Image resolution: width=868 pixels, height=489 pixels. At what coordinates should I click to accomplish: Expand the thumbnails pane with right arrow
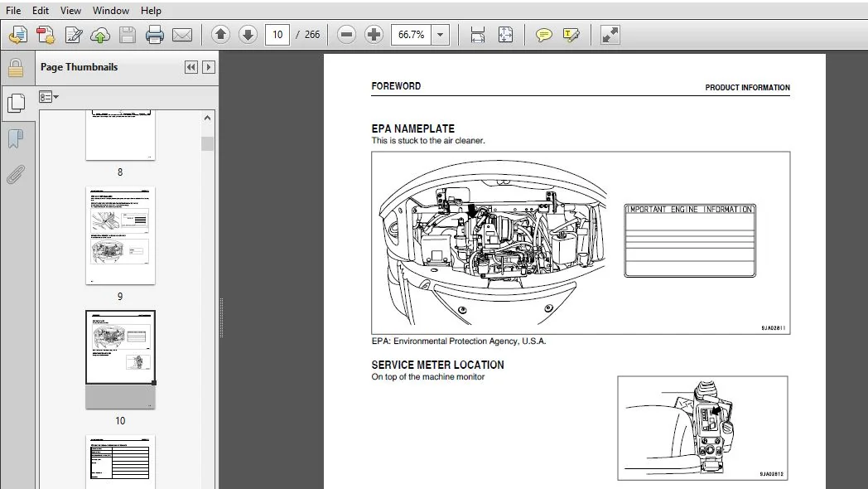coord(209,67)
